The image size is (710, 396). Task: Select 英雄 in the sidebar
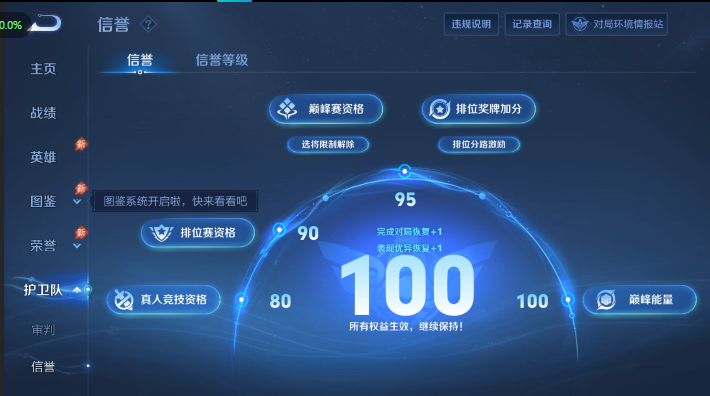43,157
